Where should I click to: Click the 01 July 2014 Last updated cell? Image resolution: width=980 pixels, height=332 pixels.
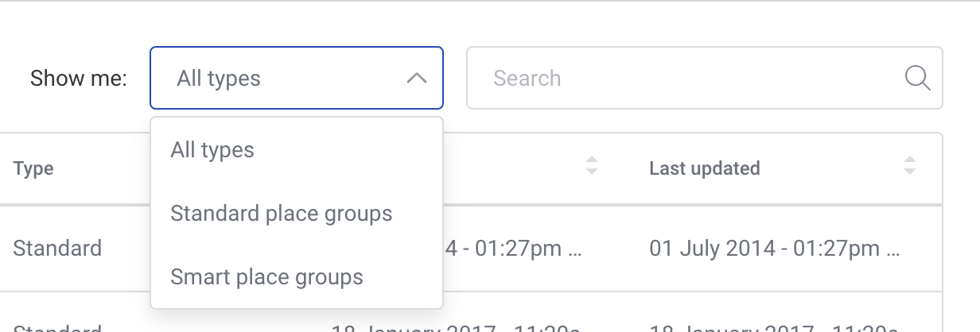click(x=775, y=249)
